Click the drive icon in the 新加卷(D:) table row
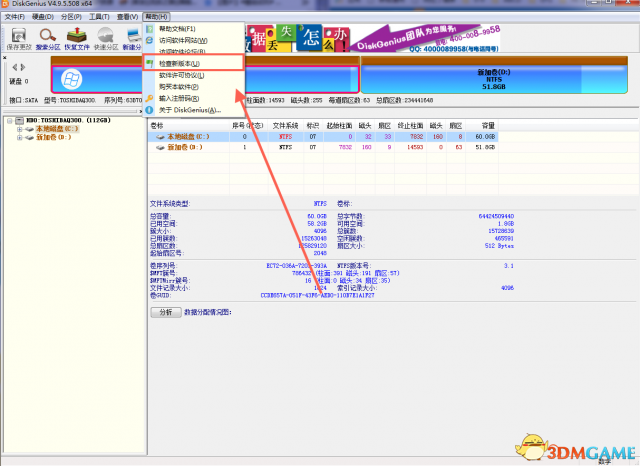640x466 pixels. 160,147
